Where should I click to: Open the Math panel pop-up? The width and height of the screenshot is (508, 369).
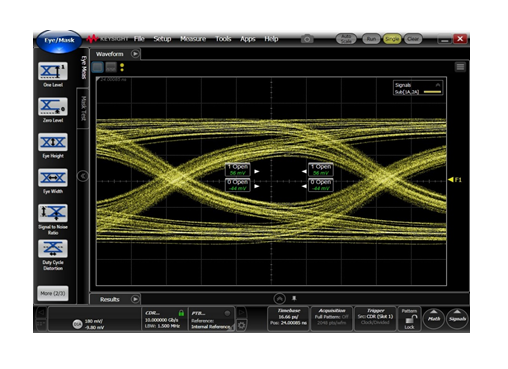[434, 319]
